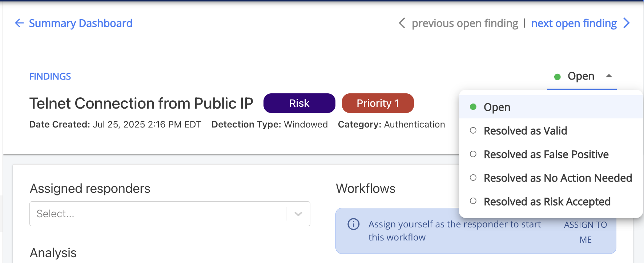644x263 pixels.
Task: Go to next open finding
Action: tap(574, 23)
